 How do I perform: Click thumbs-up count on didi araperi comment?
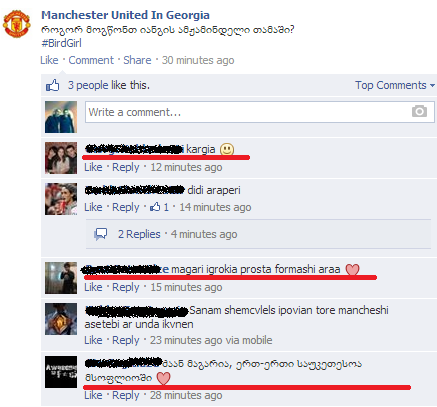160,207
